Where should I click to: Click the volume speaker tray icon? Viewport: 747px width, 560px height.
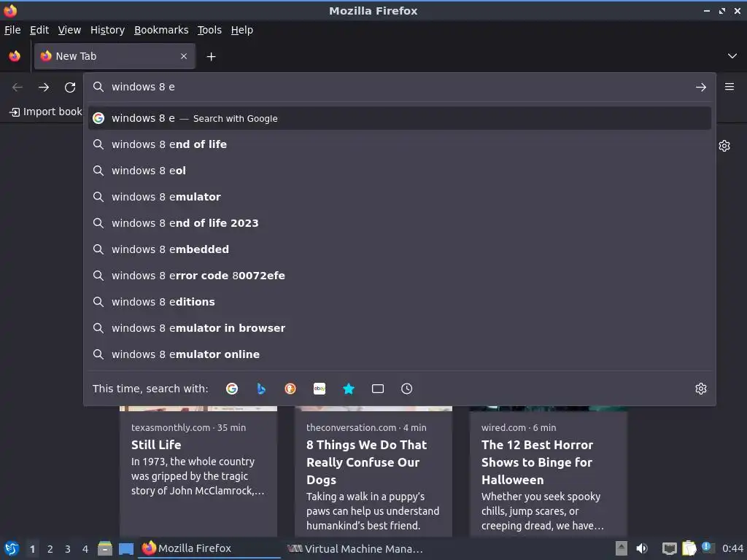pos(642,548)
